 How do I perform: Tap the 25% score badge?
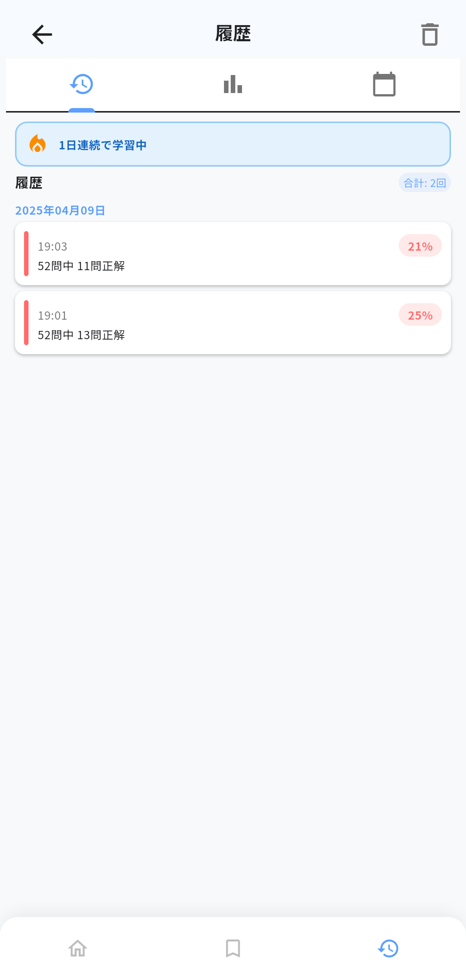(420, 315)
